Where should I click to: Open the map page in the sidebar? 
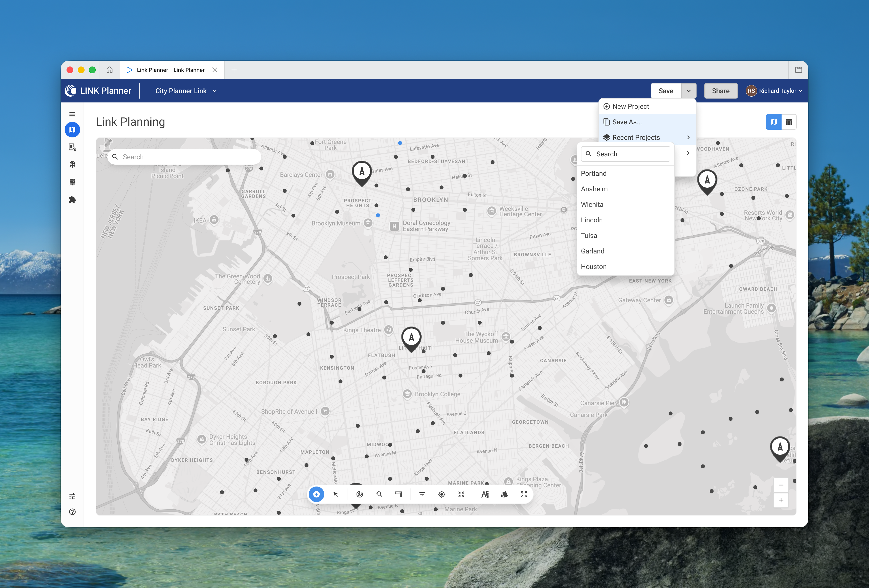pos(72,130)
